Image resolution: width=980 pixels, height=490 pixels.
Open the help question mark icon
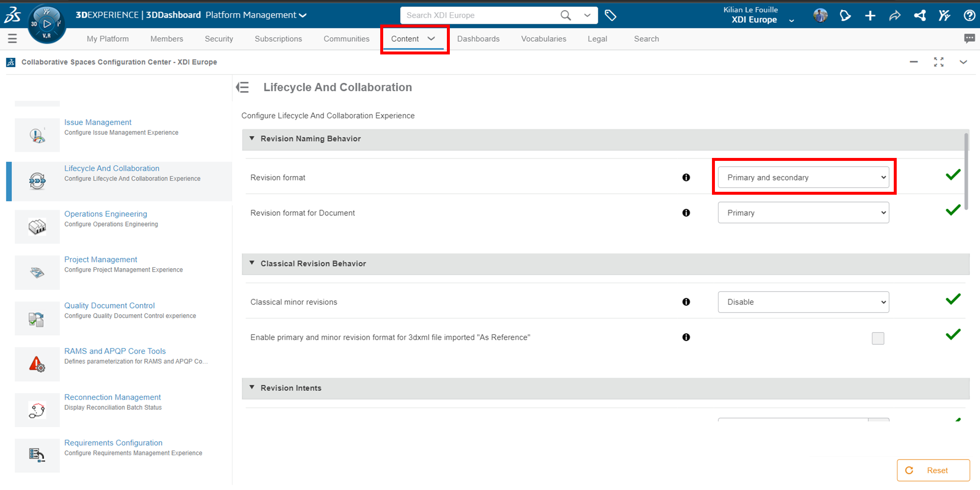pyautogui.click(x=969, y=16)
